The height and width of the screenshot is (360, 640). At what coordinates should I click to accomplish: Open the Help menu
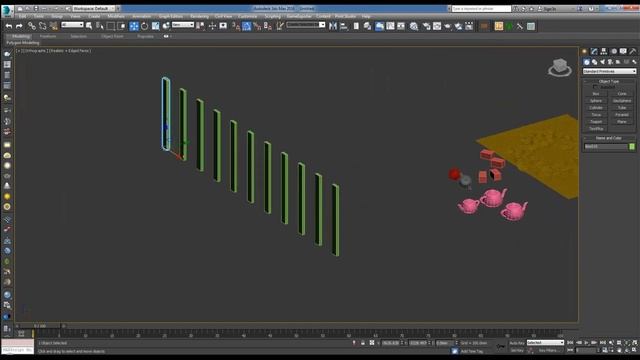click(366, 16)
